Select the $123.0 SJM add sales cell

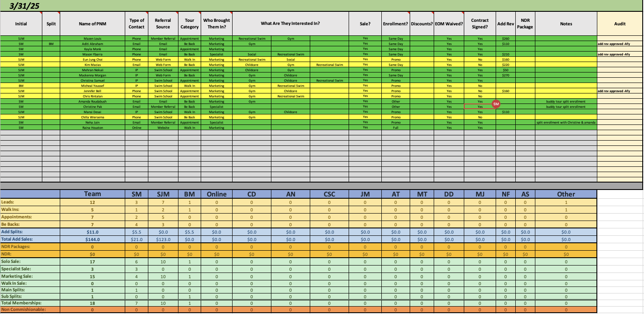(x=163, y=239)
